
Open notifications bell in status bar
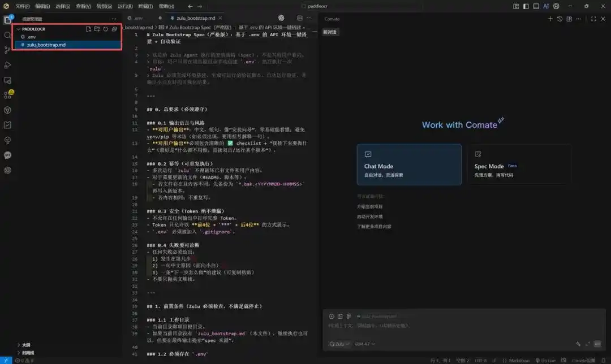point(603,361)
